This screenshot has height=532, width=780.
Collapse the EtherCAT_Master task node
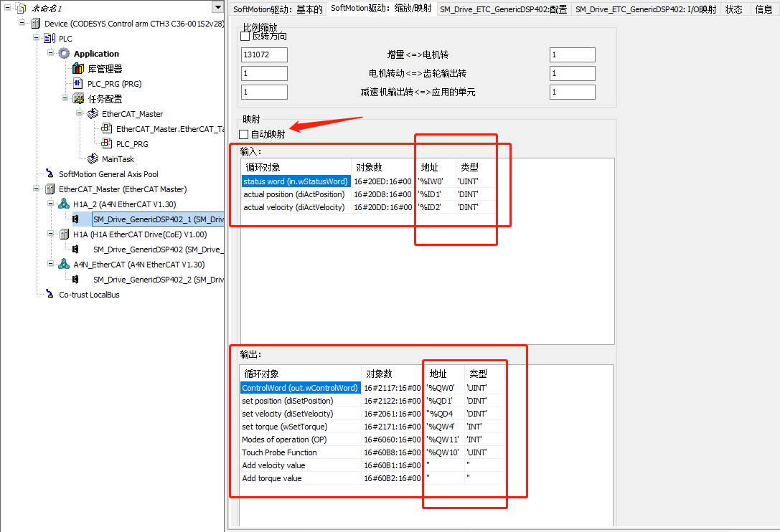tap(80, 113)
